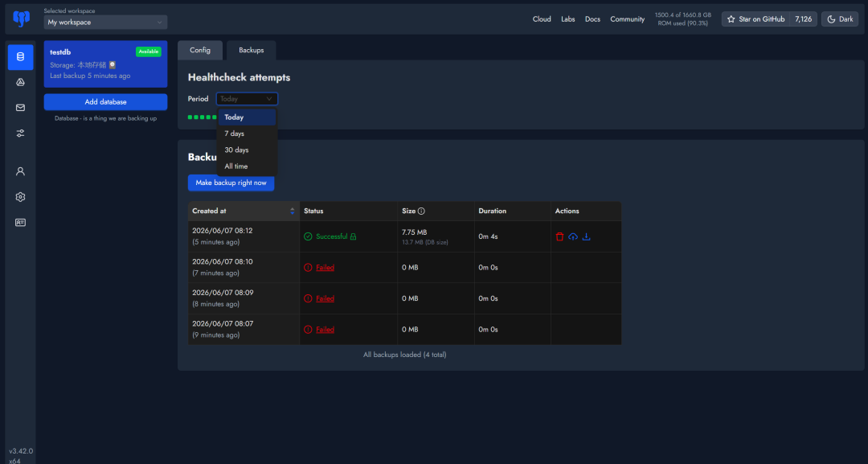Click Successful status text
Viewport: 868px width, 464px height.
tap(332, 236)
